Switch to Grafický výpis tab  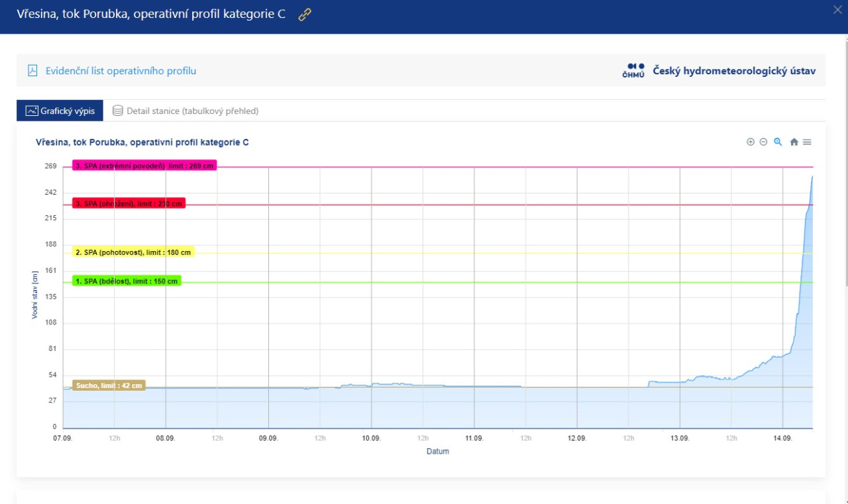[x=60, y=111]
